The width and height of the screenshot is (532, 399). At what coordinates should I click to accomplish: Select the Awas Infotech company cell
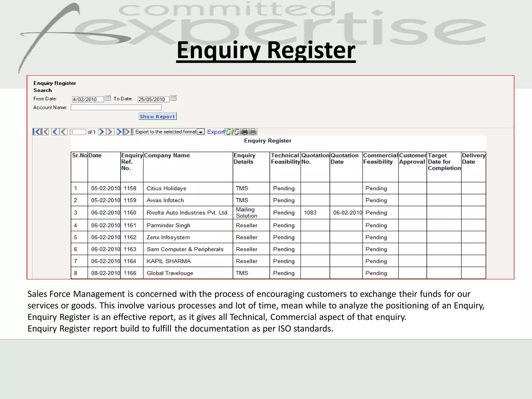(x=188, y=200)
